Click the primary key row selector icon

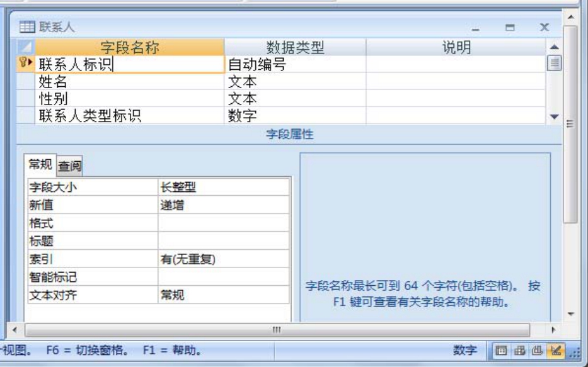(x=26, y=64)
